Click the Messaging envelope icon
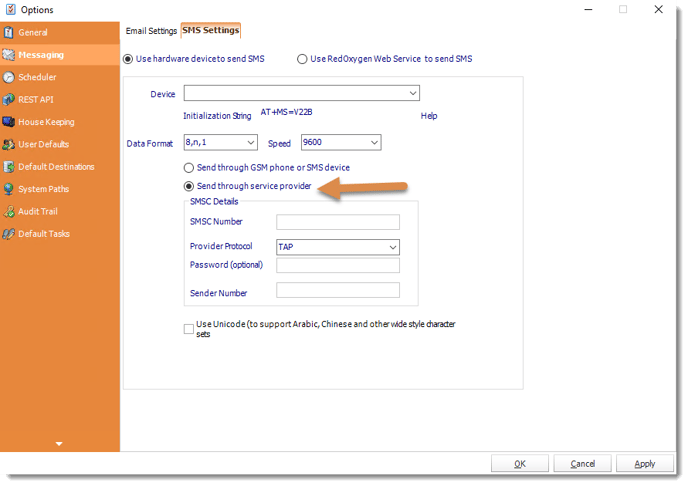 (8, 55)
